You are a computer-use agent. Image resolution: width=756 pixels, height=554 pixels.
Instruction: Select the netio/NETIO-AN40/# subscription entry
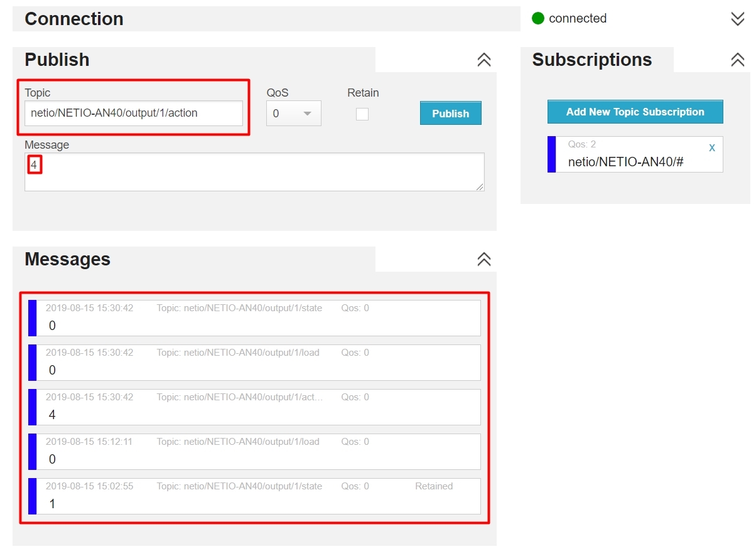[635, 154]
